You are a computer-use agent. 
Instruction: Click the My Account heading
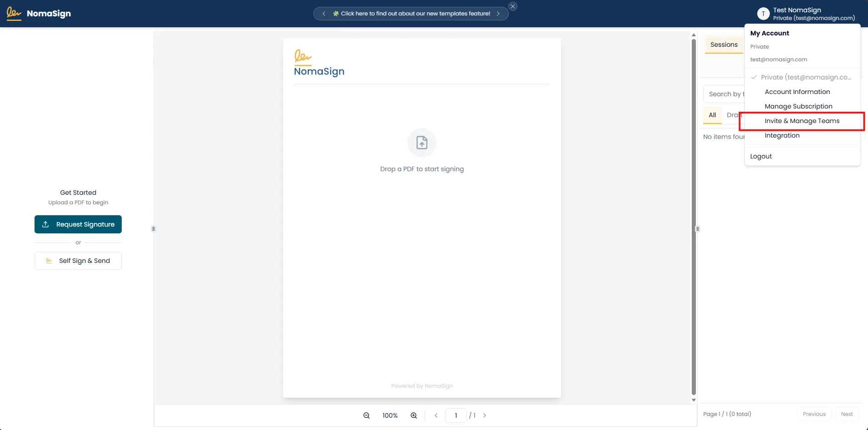[x=769, y=33]
